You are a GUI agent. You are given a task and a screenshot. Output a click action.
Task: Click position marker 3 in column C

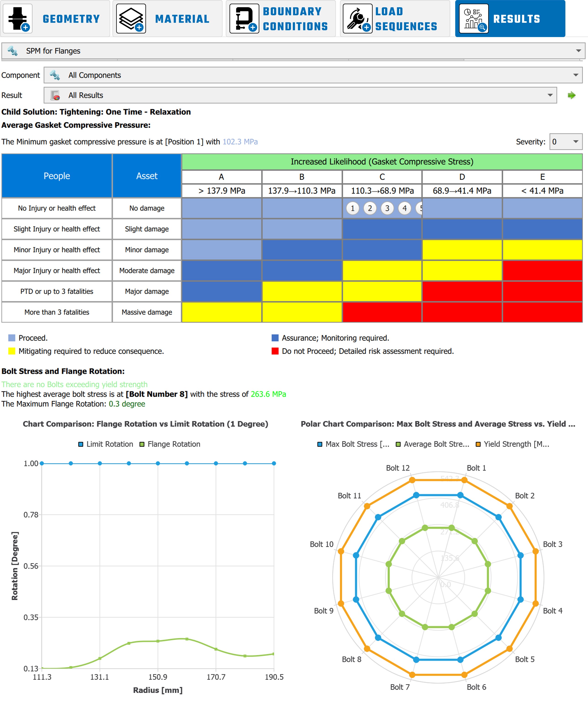(387, 208)
